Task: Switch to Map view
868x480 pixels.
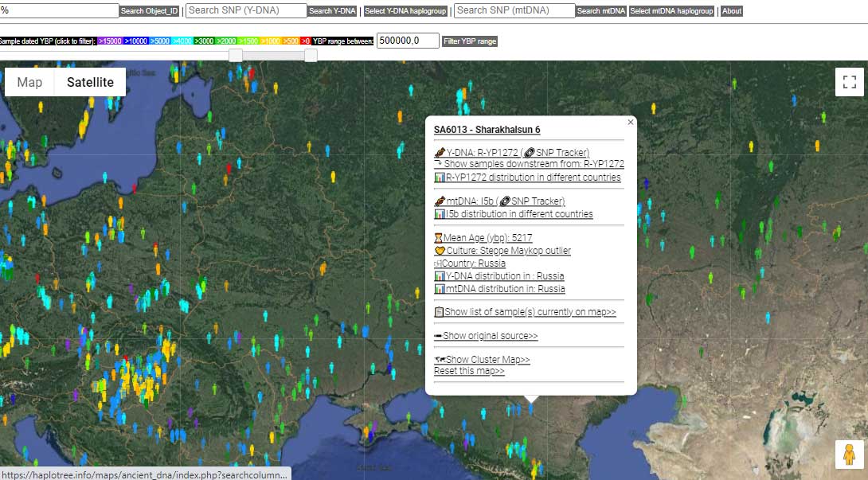Action: point(29,82)
